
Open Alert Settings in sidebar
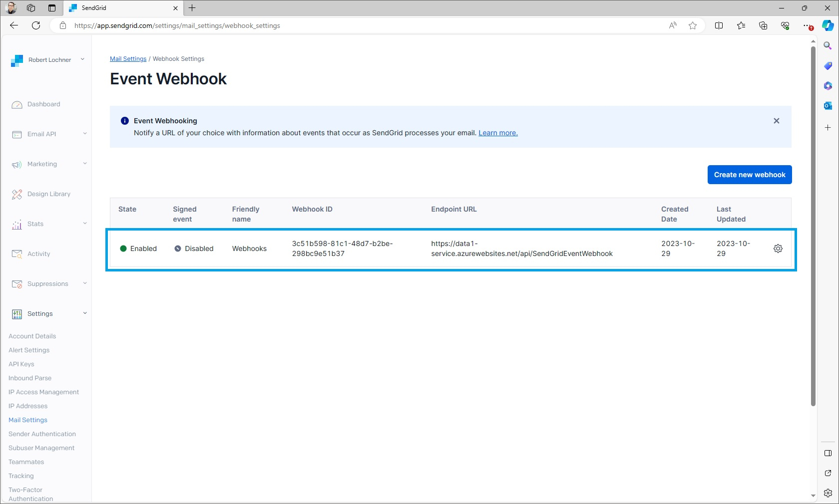click(29, 350)
